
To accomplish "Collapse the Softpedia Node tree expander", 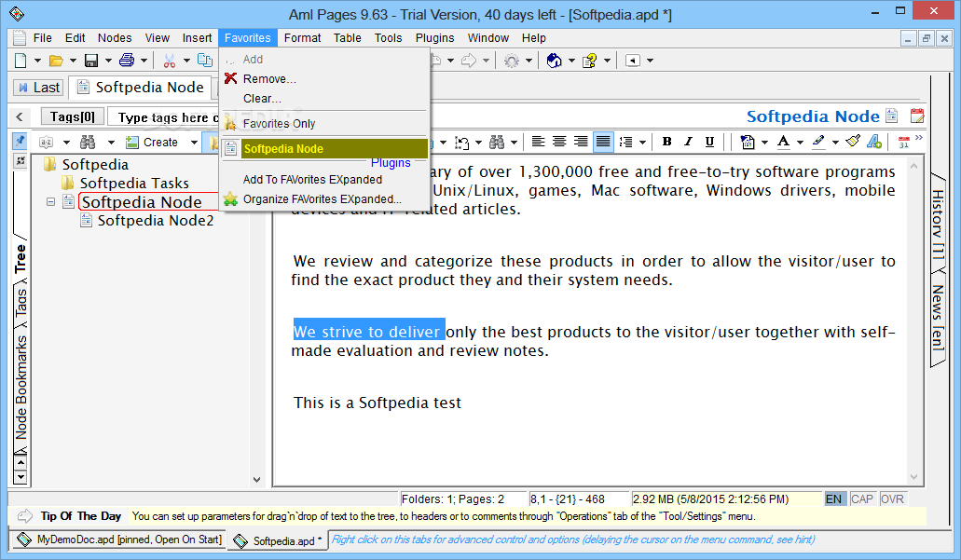I will [x=51, y=201].
